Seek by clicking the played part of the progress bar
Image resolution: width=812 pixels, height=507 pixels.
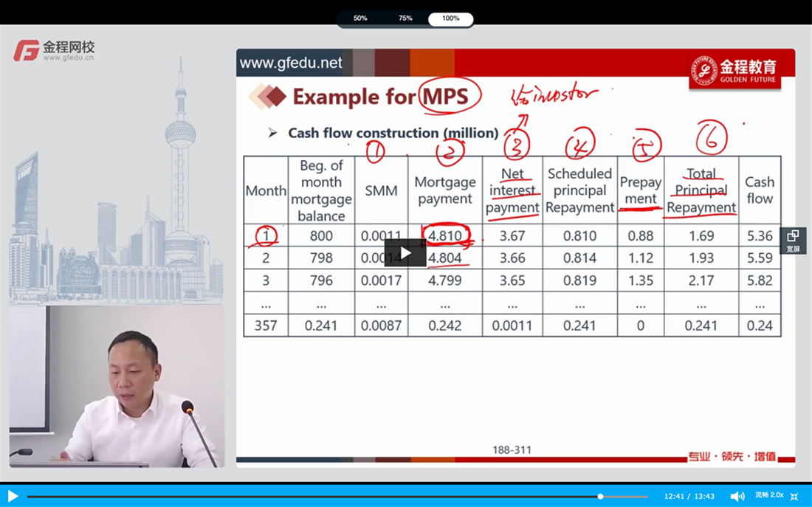(313, 496)
